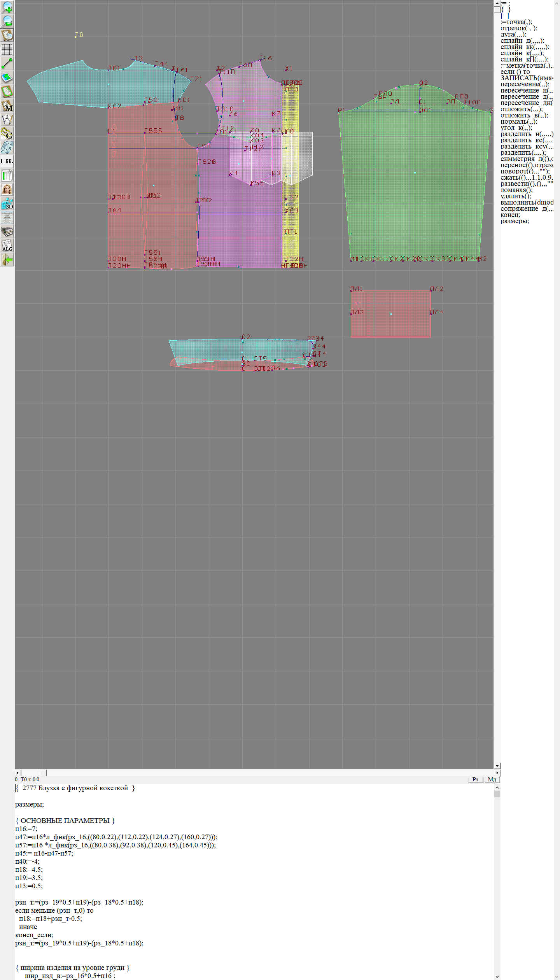Click in code line 'п16:=7;'
The height and width of the screenshot is (980, 560).
[26, 829]
